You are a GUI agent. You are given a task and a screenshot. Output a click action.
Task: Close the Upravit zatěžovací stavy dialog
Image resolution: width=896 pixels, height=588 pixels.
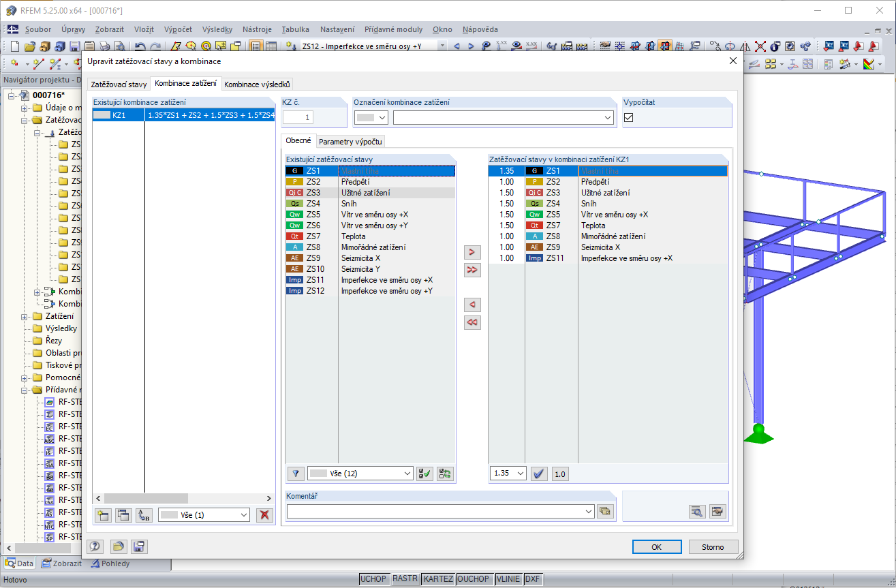pos(733,61)
